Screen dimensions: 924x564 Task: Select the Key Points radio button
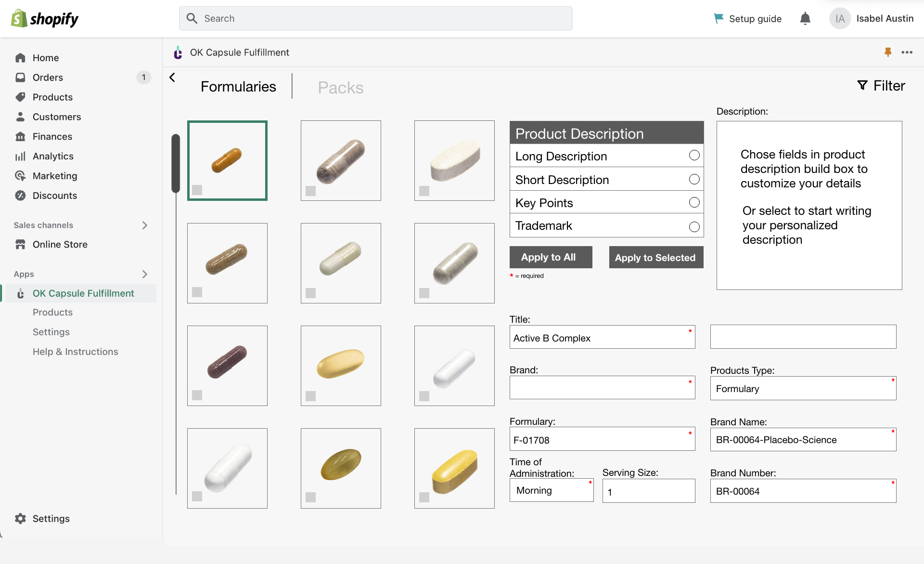tap(694, 202)
